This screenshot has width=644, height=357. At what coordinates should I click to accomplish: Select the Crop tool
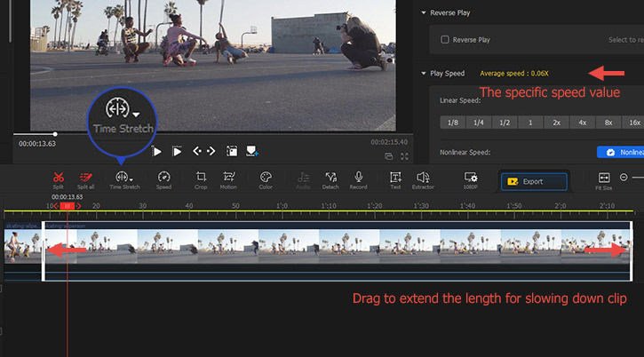pyautogui.click(x=202, y=178)
